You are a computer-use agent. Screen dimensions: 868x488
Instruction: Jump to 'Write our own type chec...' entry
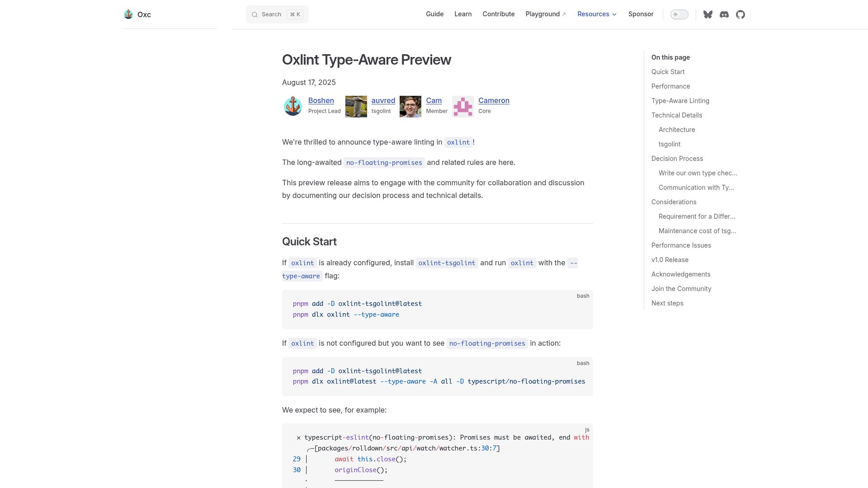pos(698,173)
